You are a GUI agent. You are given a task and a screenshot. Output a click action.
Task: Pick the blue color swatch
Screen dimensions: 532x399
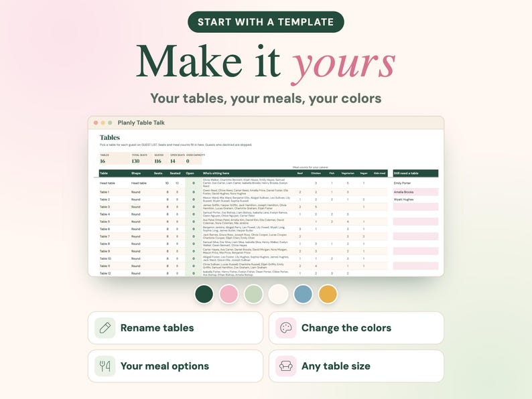(x=303, y=294)
